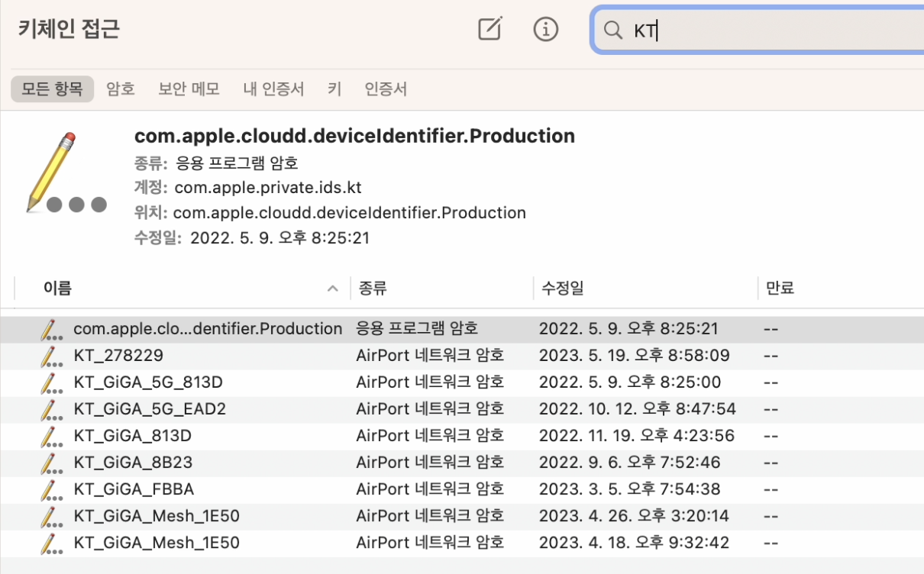Click the date 2023. 3. 5. 오후 7:54:38
This screenshot has width=924, height=574.
coord(629,489)
